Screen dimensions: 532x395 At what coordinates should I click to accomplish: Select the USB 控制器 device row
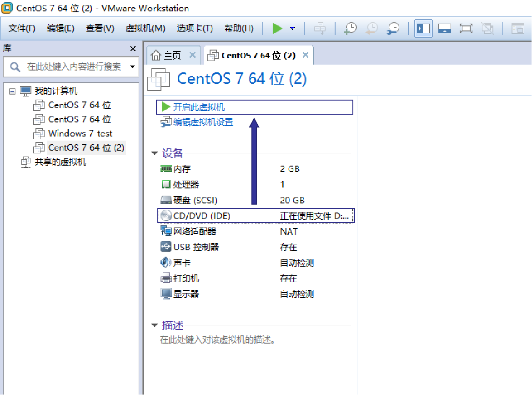(256, 247)
